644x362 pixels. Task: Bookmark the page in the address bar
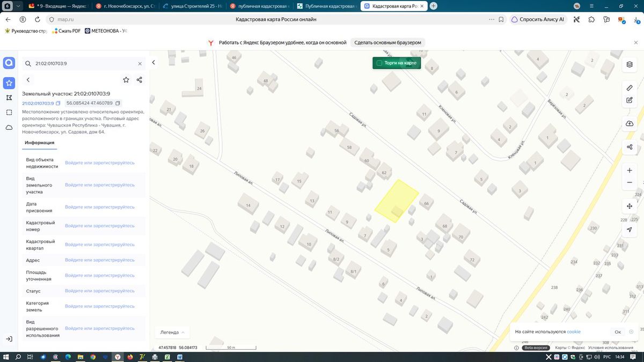501,19
